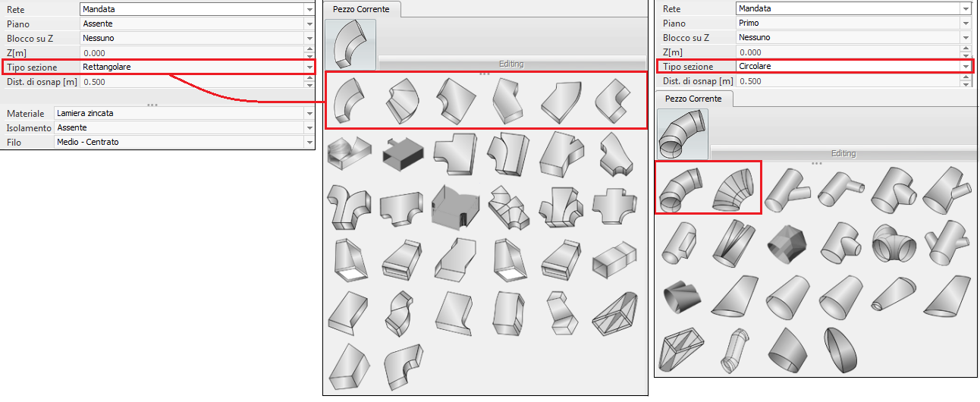This screenshot has width=980, height=402.
Task: Open the Filo Medio - Centrato dropdown
Action: click(309, 143)
